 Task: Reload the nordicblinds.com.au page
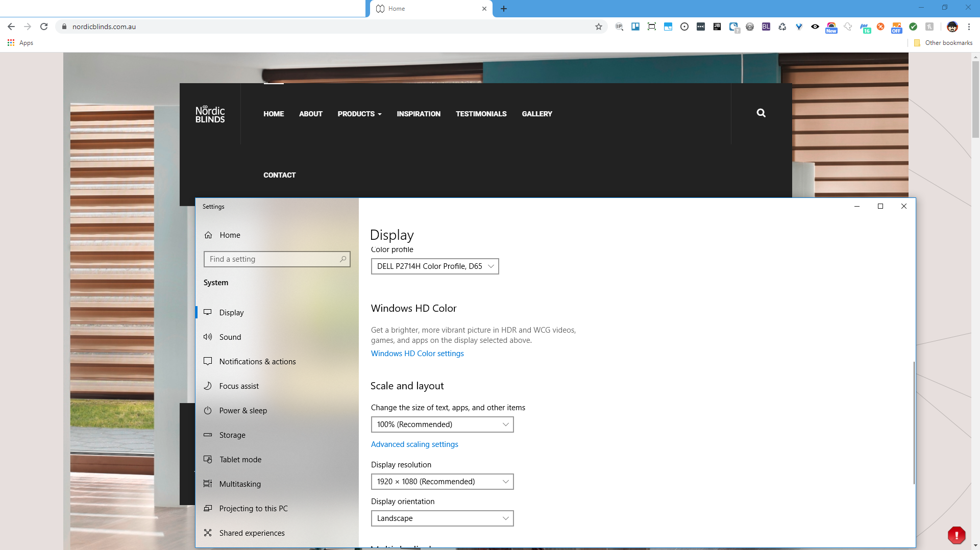(x=44, y=27)
